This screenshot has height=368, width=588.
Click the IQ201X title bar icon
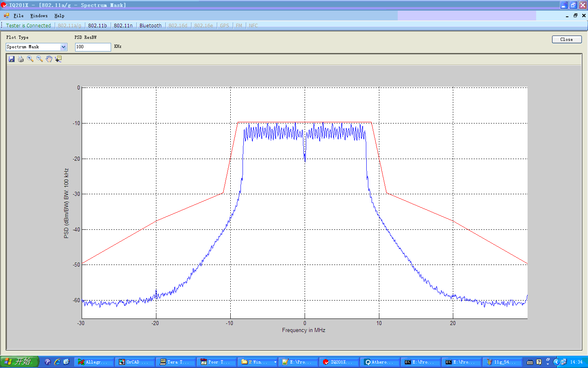click(4, 5)
